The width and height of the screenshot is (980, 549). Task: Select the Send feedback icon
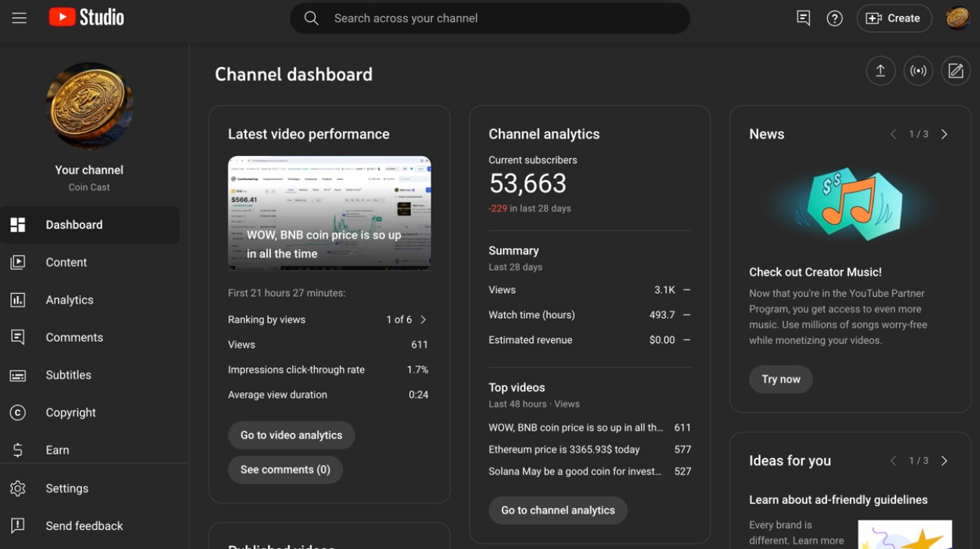(18, 526)
